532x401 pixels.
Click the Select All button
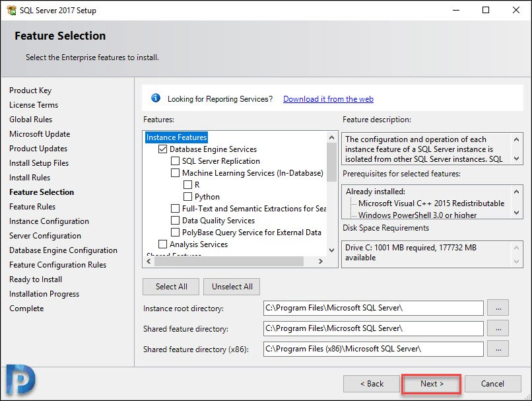click(172, 287)
